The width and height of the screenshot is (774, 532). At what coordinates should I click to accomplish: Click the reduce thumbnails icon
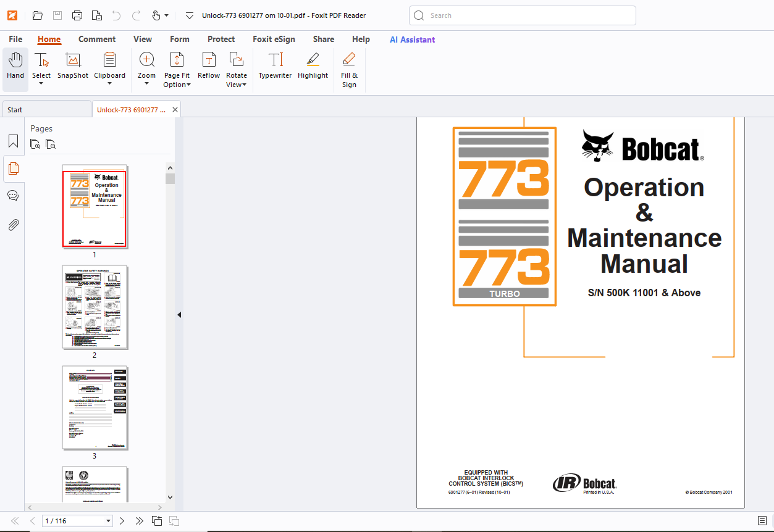coord(51,144)
